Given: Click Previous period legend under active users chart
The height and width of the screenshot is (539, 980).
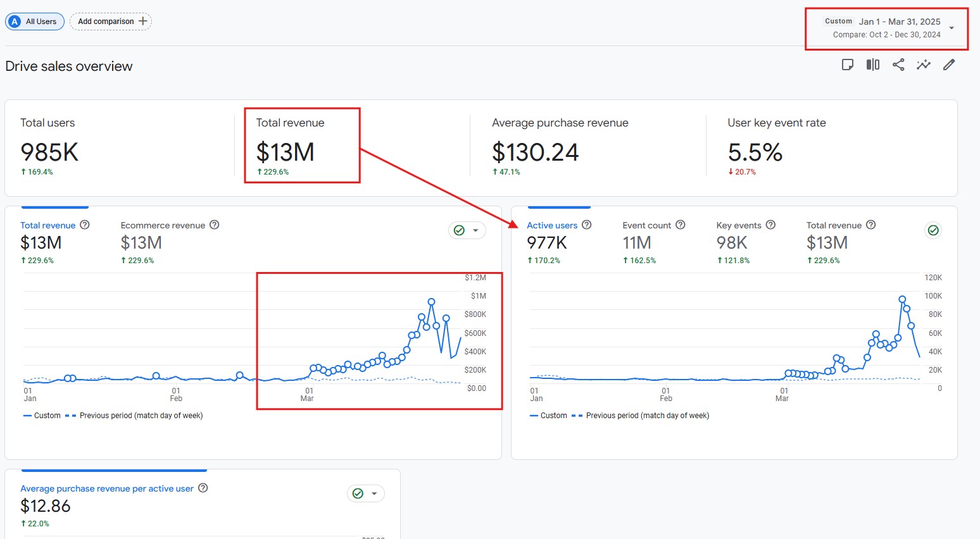Looking at the screenshot, I should tap(641, 416).
